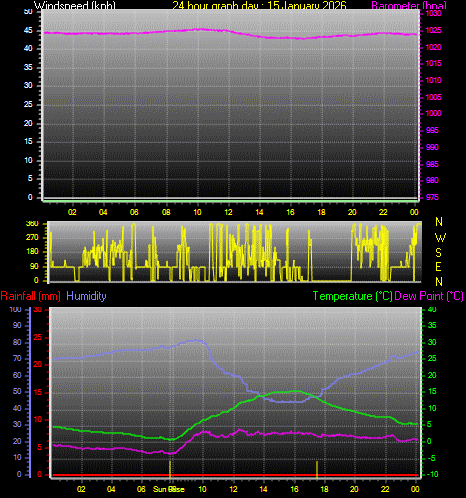Click the 24 hour graph day date heading
466x498 pixels.
pyautogui.click(x=259, y=5)
